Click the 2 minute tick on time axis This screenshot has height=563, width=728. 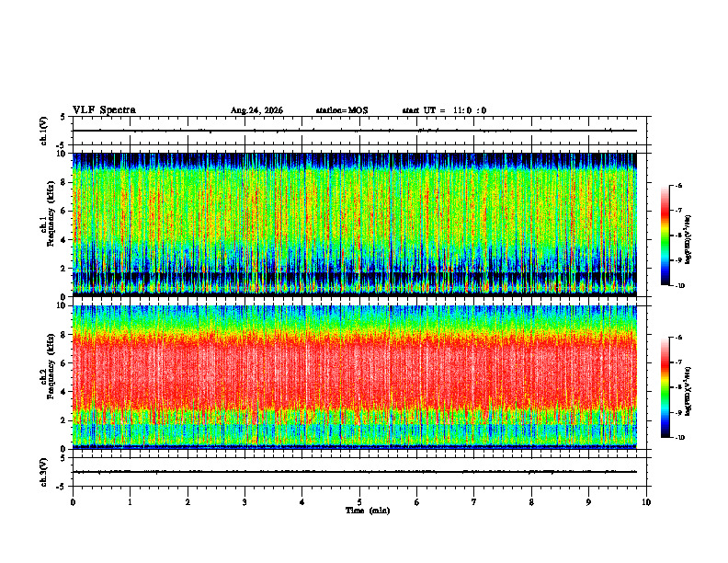tap(188, 502)
